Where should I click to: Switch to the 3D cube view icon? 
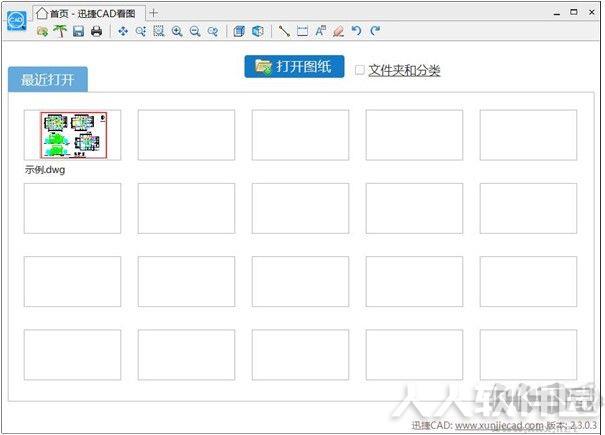258,31
